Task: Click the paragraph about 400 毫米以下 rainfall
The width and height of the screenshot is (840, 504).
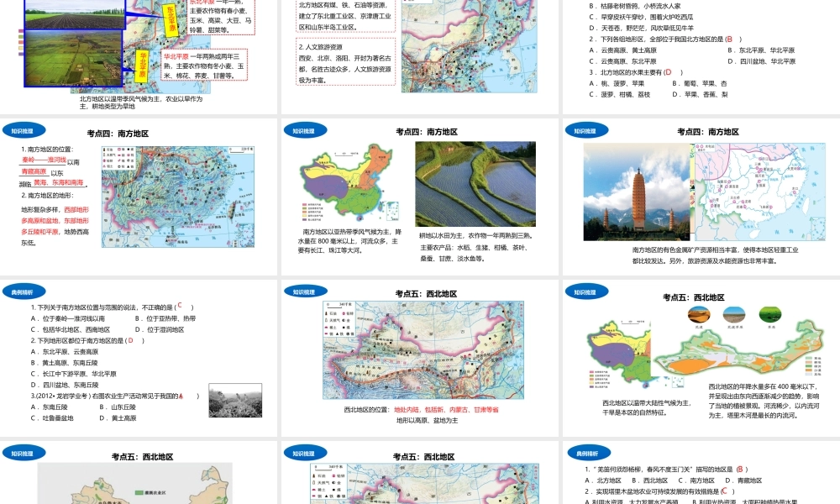Action: (764, 401)
